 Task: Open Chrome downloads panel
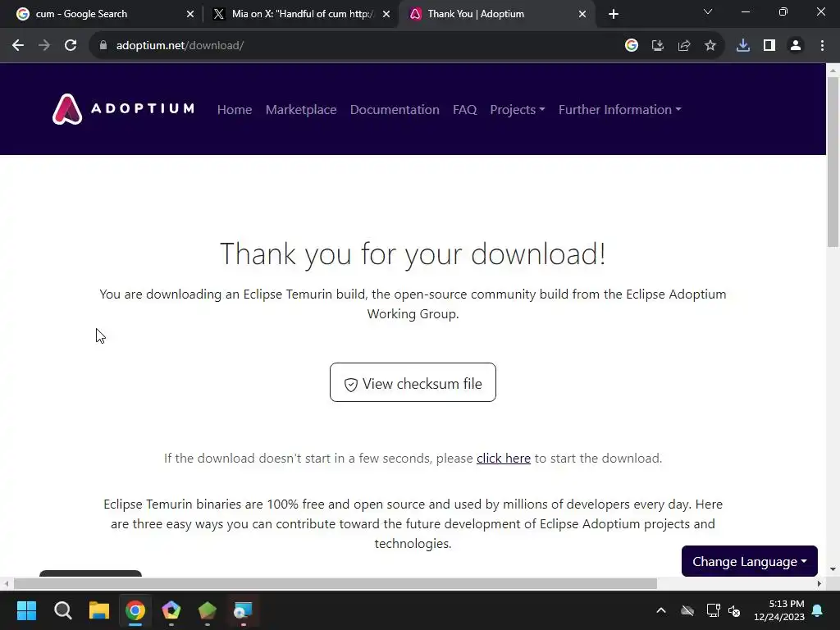(743, 46)
